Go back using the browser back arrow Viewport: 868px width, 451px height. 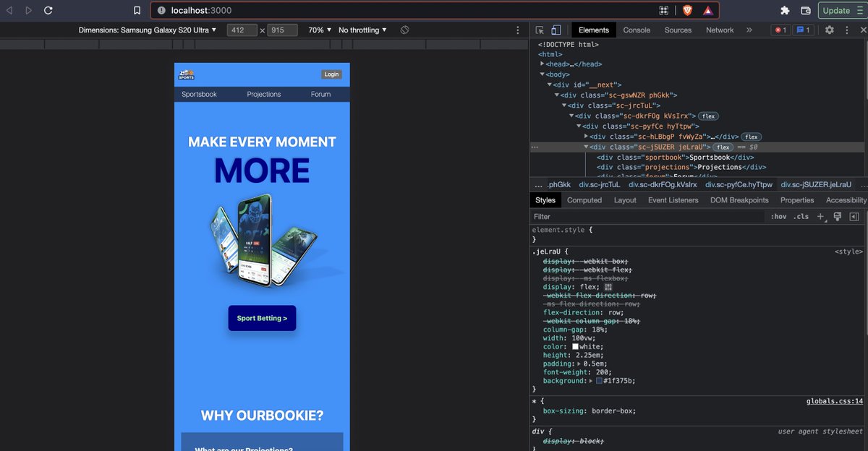10,10
